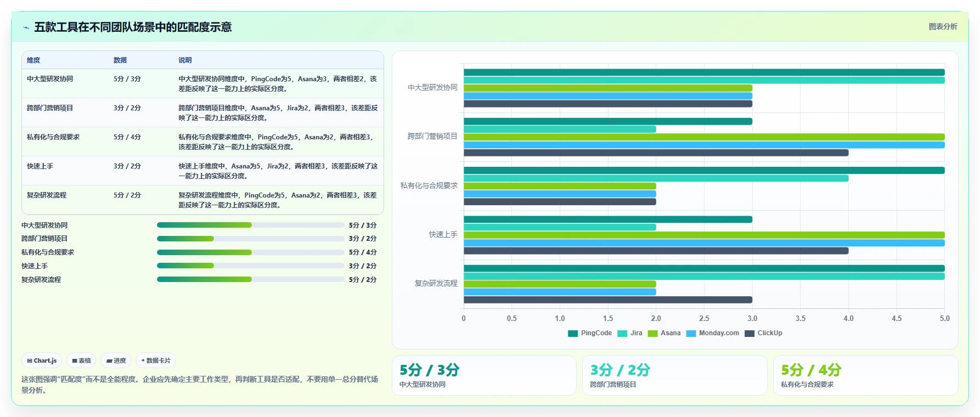Select the 私有化与合规要求 cell in the table
The height and width of the screenshot is (417, 980).
coord(53,137)
